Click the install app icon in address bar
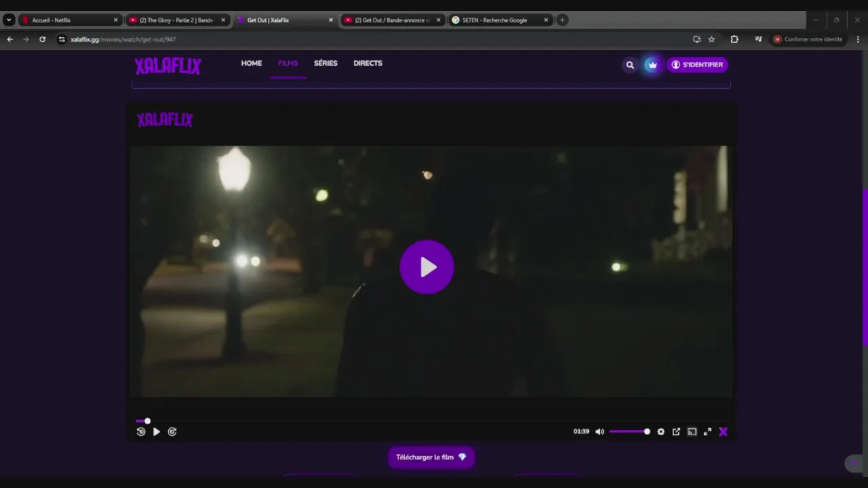The height and width of the screenshot is (488, 868). pyautogui.click(x=696, y=39)
